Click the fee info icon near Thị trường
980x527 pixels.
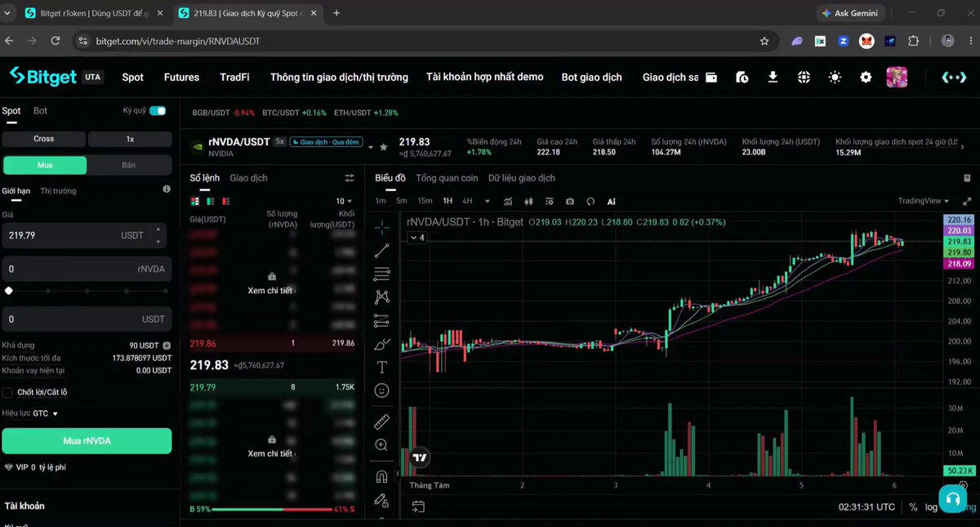167,190
